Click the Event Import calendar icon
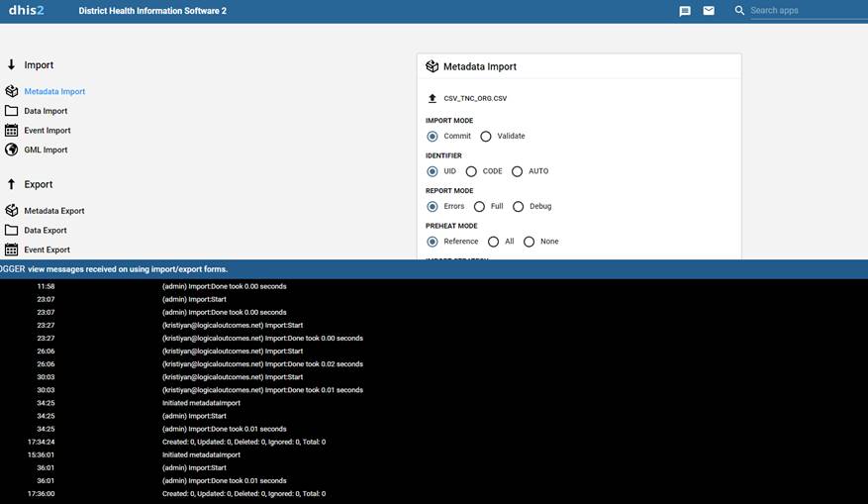Viewport: 868px width, 504px height. pos(11,130)
